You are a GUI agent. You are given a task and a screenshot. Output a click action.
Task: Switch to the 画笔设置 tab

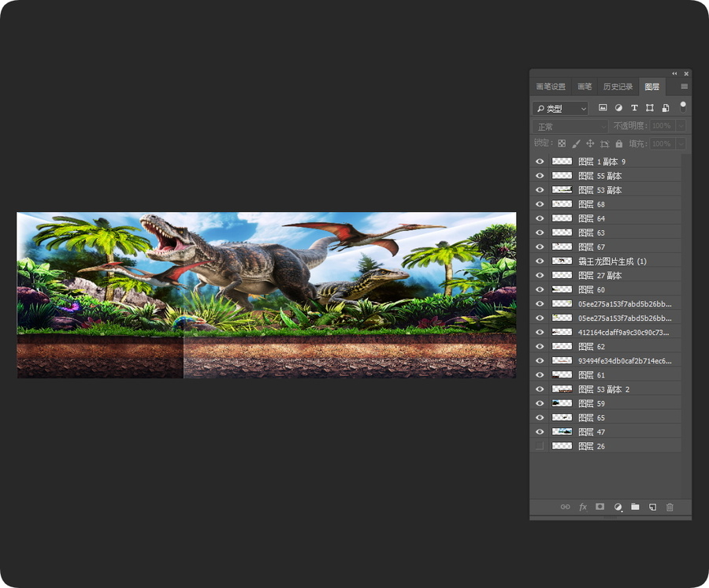click(551, 87)
